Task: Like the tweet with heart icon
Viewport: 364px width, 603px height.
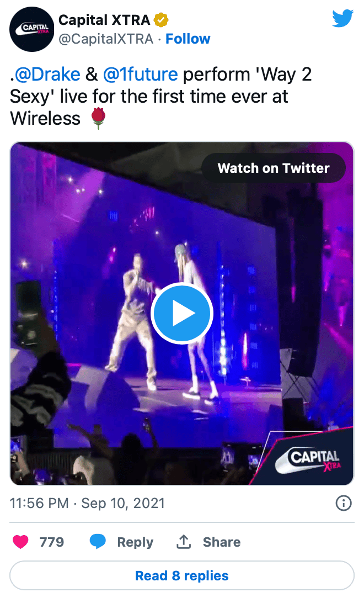Action: click(20, 542)
